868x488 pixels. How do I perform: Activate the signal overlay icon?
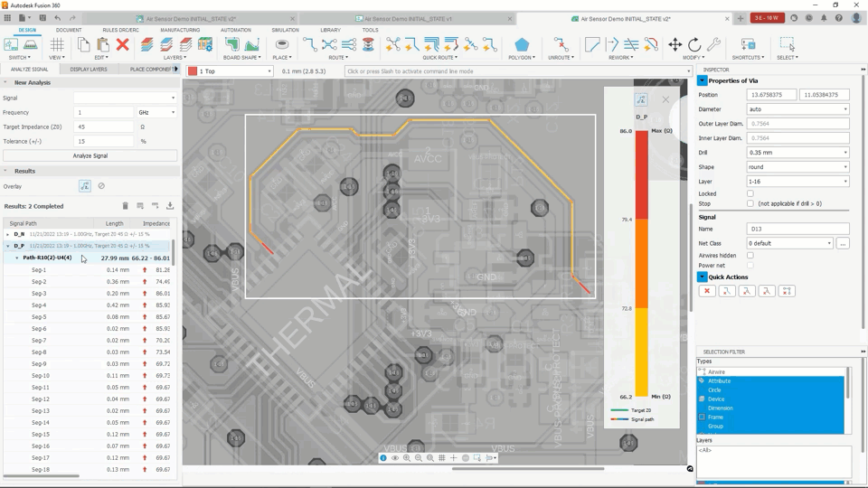[85, 186]
